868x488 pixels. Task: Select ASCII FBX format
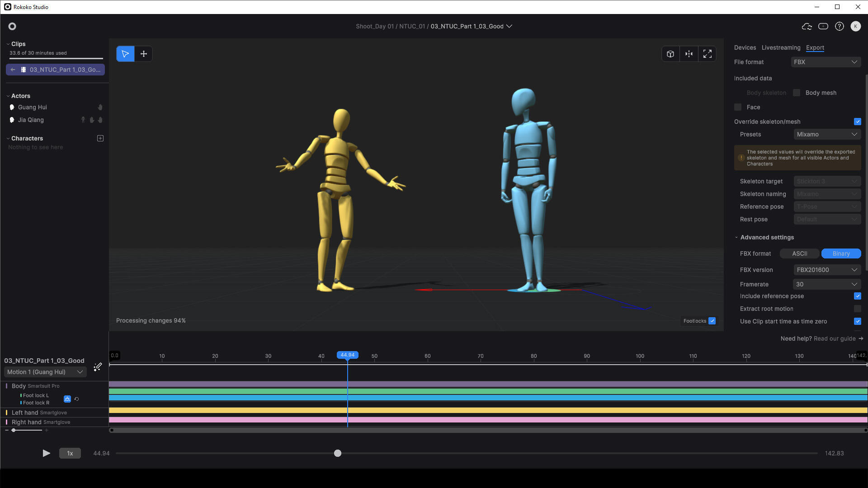(x=799, y=253)
